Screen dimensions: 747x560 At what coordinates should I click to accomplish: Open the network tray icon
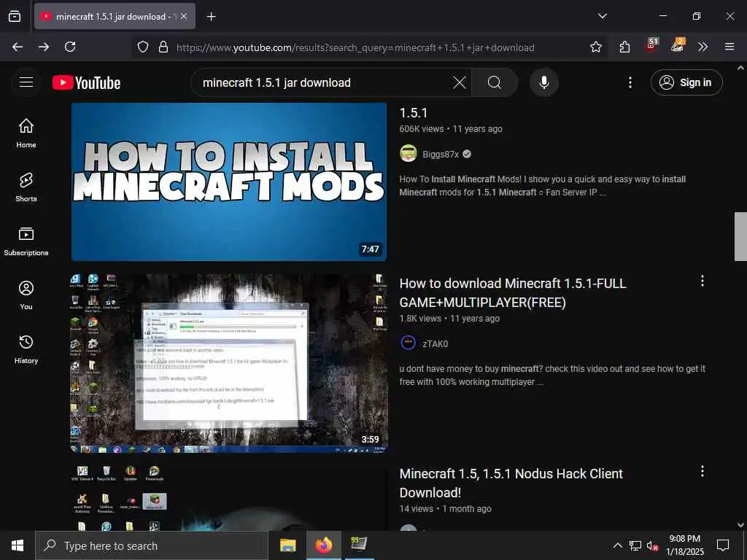tap(635, 545)
